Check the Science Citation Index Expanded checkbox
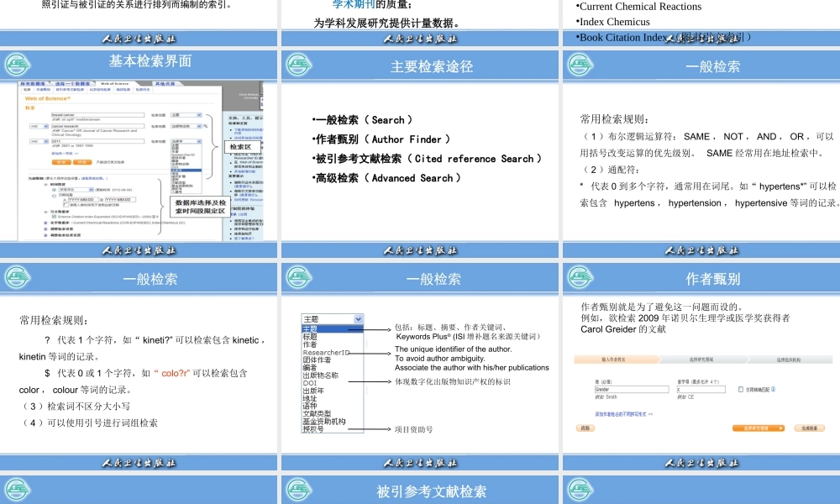The image size is (840, 504). point(54,217)
